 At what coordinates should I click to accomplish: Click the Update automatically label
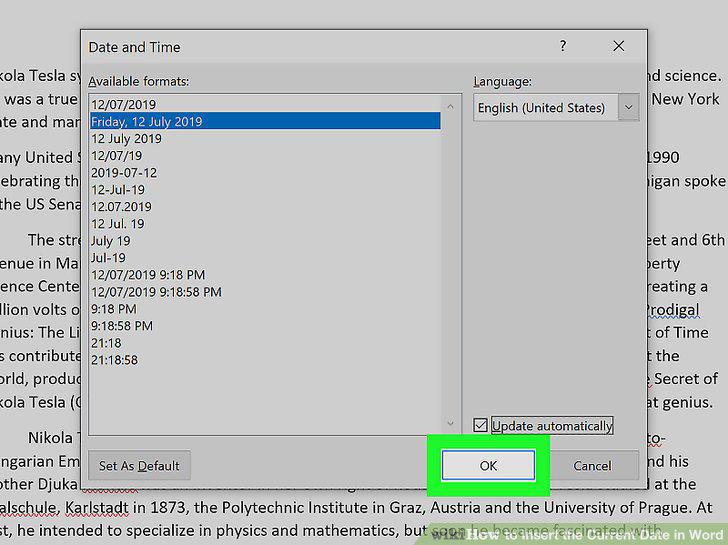(x=552, y=426)
